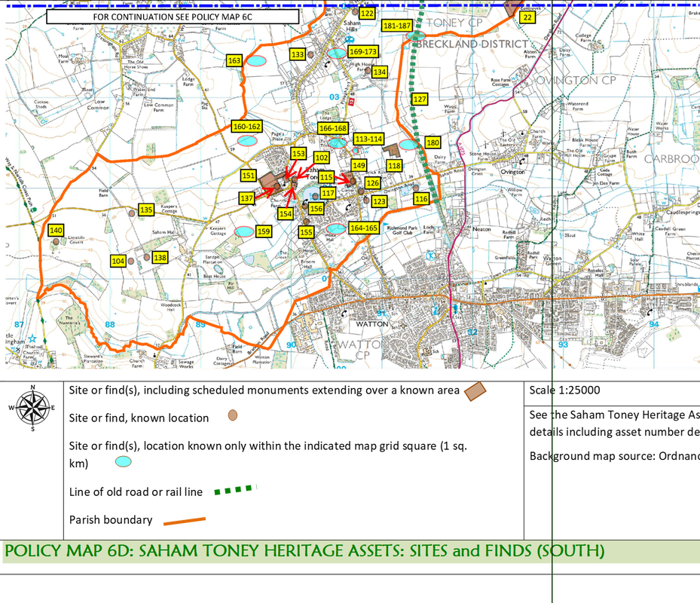Viewport: 700px width, 603px height.
Task: Click the brown circle known-location legend symbol
Action: pos(233,415)
